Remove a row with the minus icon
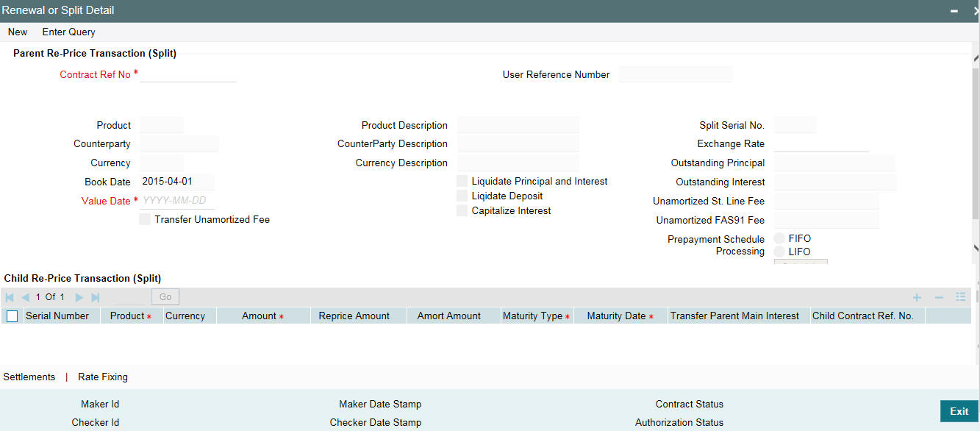The height and width of the screenshot is (431, 980). (939, 297)
